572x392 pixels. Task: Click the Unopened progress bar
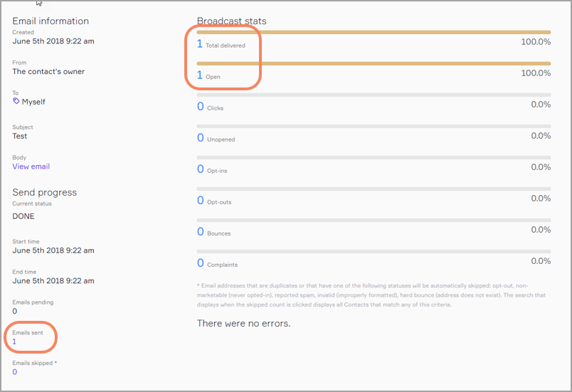click(x=374, y=126)
